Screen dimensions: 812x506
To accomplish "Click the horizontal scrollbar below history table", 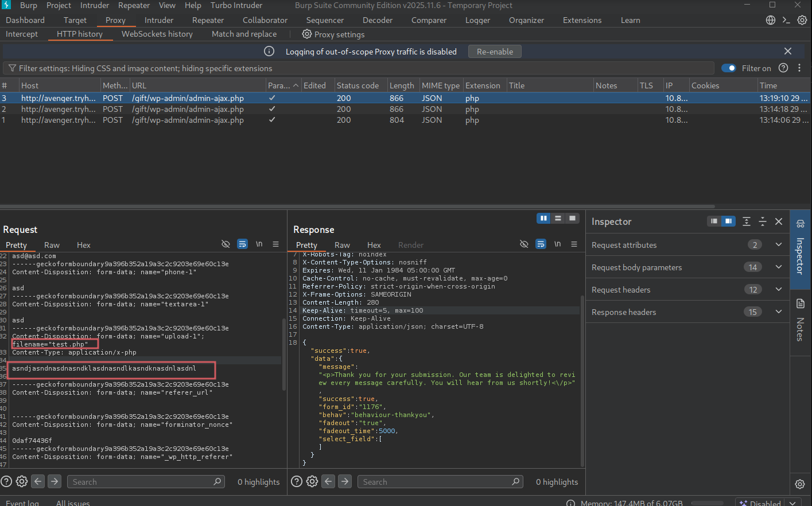I will pos(357,207).
